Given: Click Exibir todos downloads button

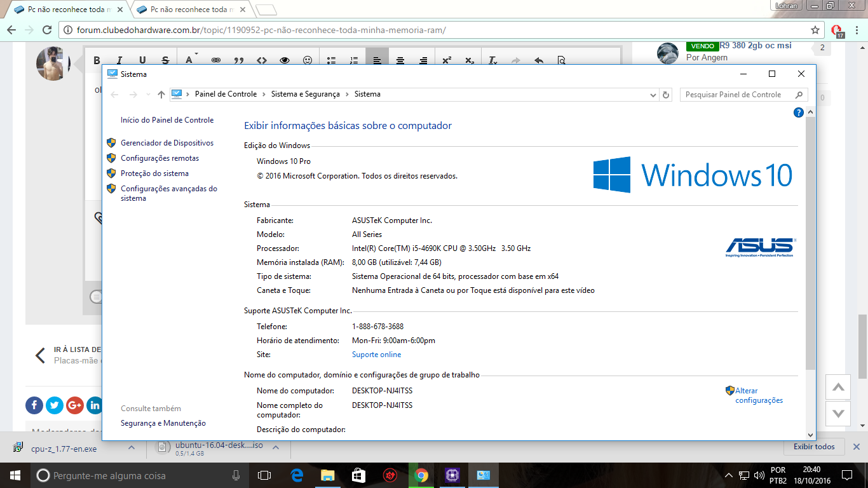Looking at the screenshot, I should click(814, 447).
